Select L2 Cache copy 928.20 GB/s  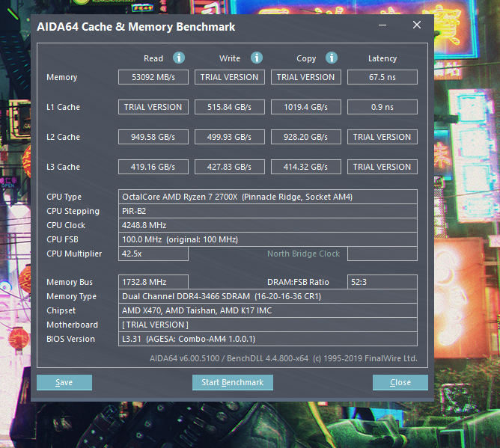(x=306, y=137)
